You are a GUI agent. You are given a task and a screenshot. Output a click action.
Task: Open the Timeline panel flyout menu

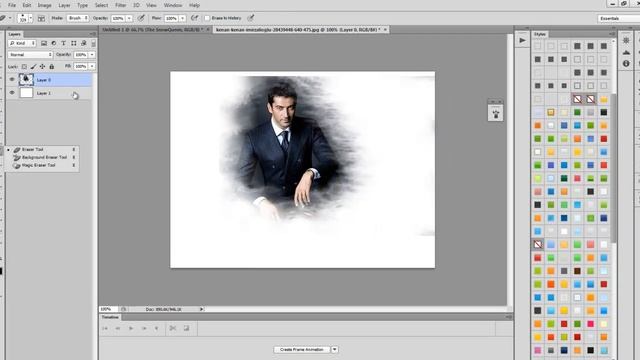pyautogui.click(x=509, y=317)
